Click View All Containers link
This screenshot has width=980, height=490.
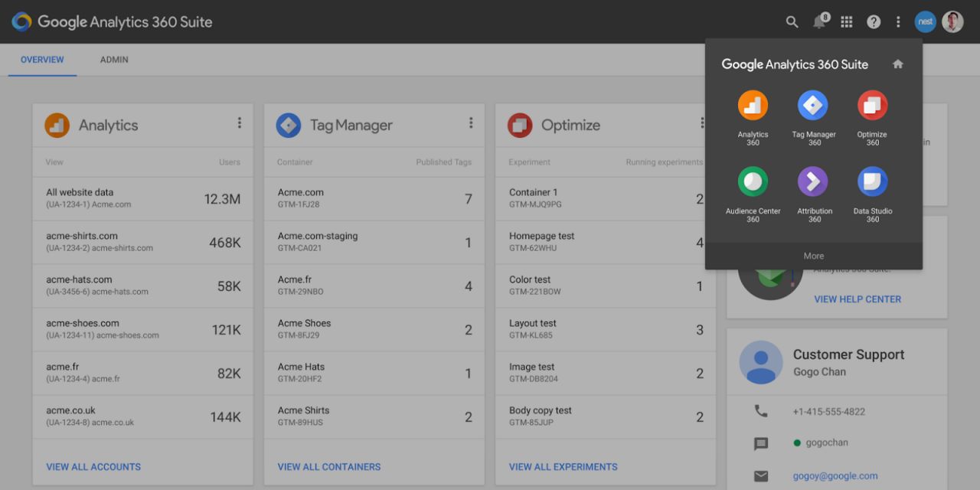pos(329,466)
